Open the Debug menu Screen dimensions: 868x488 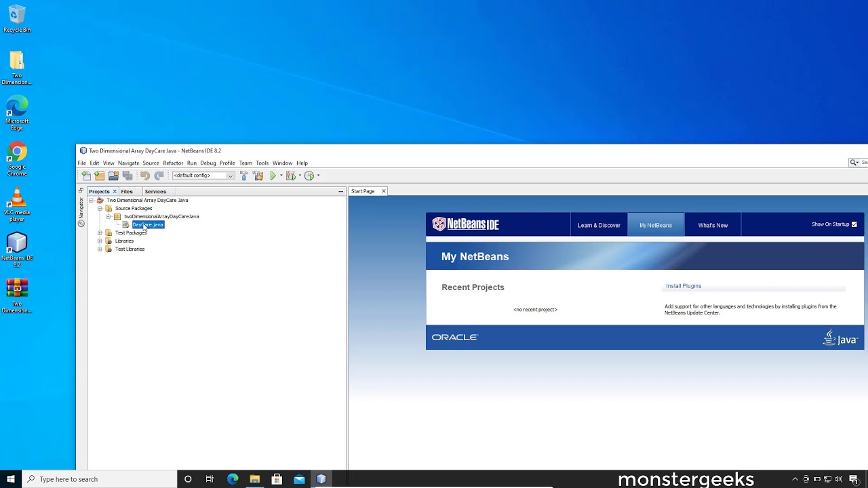click(x=208, y=163)
